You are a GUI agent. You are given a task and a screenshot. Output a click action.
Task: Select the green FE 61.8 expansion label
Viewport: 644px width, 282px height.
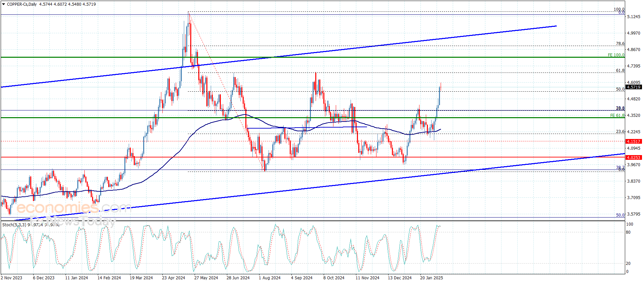tap(617, 115)
